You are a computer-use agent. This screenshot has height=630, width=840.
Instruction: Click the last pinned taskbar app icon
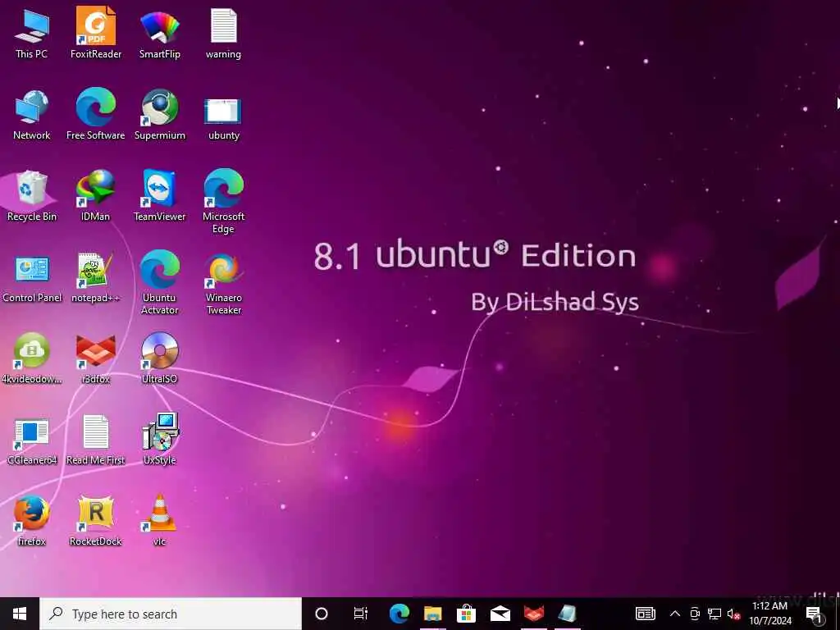568,614
